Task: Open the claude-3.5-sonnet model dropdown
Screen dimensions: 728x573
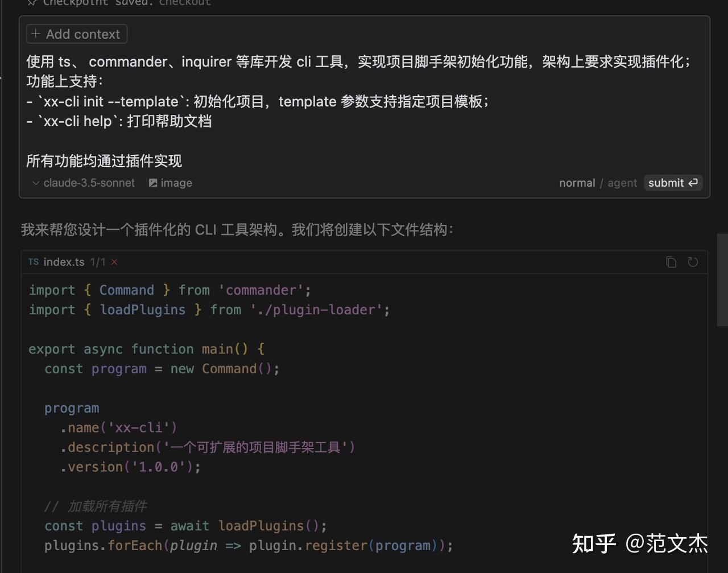Action: coord(88,183)
